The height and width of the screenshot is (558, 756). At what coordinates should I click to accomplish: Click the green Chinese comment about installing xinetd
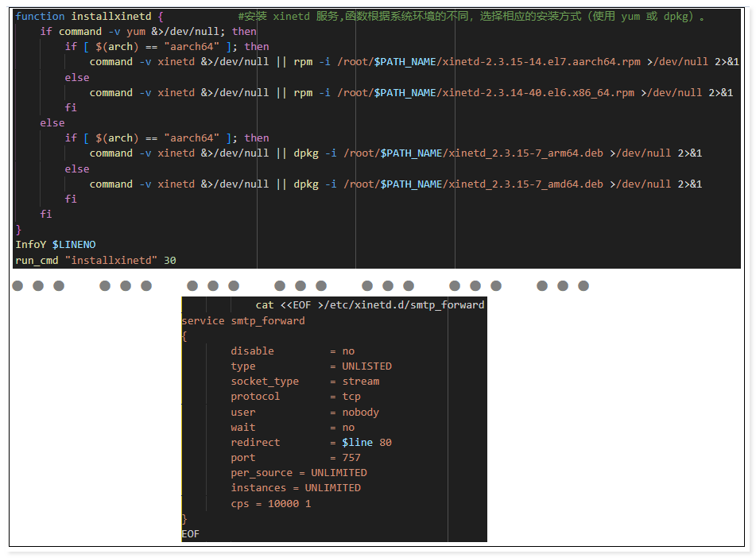471,16
